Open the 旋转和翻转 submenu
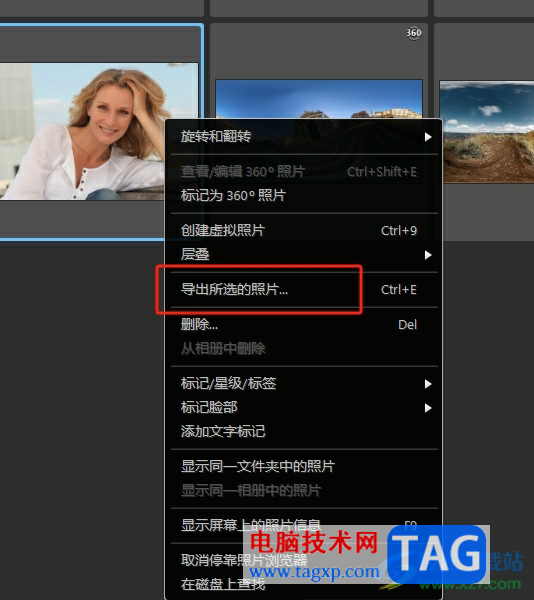Viewport: 534px width, 600px height. [x=304, y=136]
